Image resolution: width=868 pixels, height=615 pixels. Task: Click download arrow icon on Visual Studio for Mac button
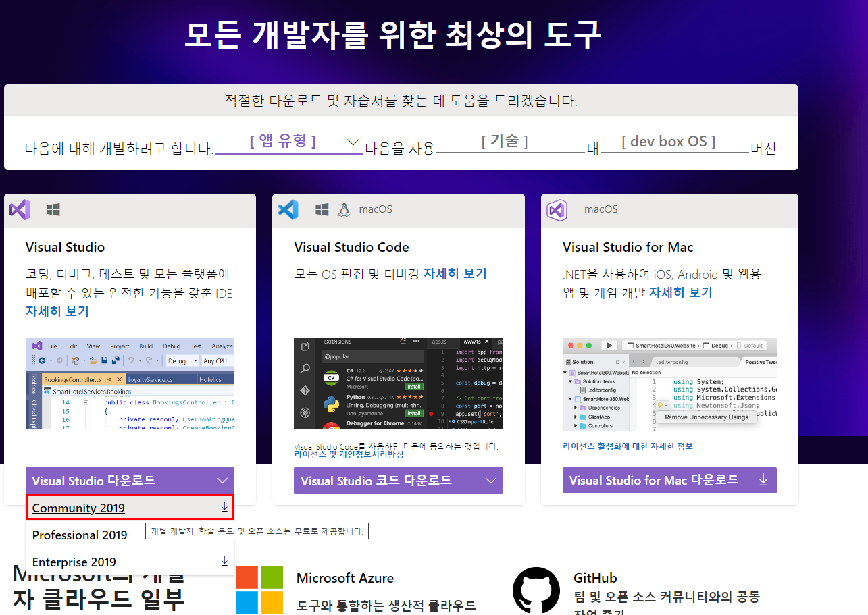click(763, 479)
